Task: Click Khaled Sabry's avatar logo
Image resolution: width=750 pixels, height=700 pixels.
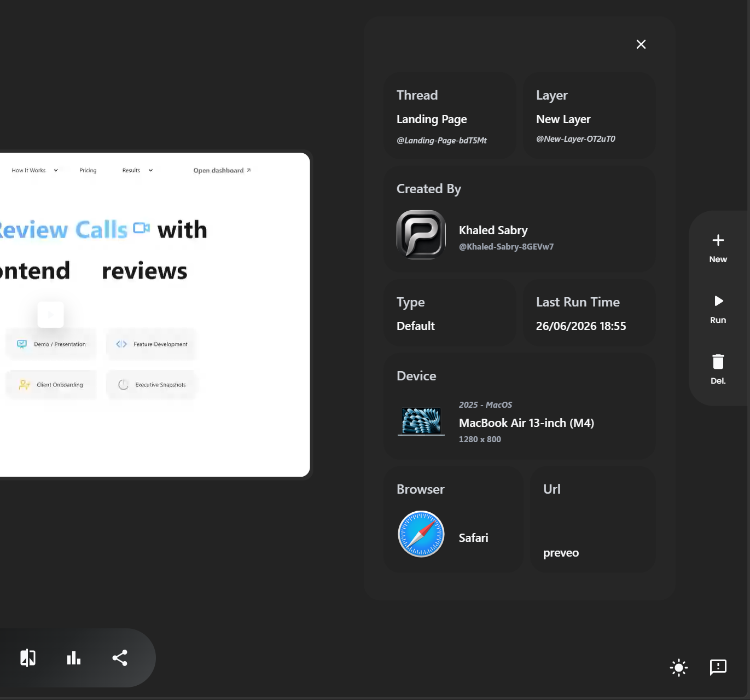Action: [421, 235]
